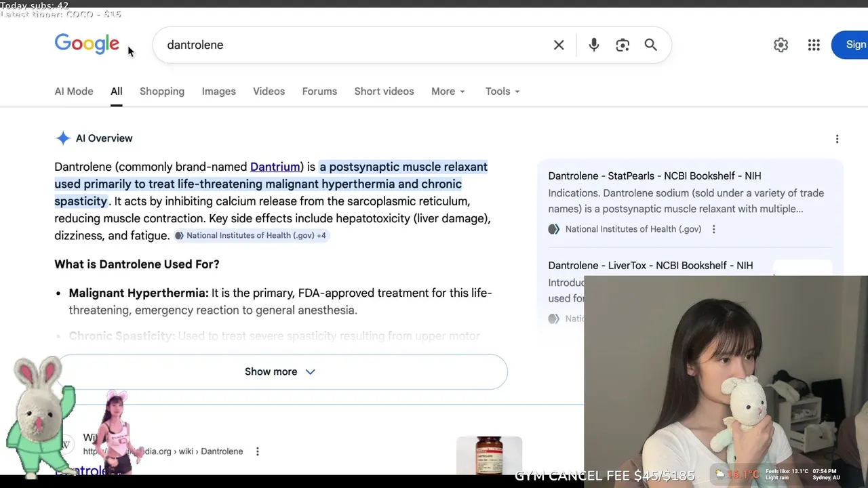This screenshot has width=868, height=488.
Task: Clear the search box with X
Action: coord(559,45)
